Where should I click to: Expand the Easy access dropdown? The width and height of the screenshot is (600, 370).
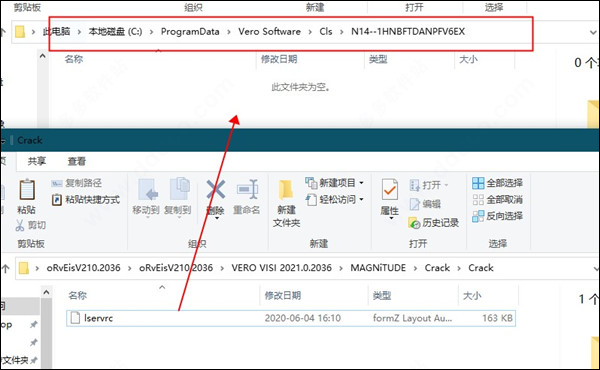point(361,199)
